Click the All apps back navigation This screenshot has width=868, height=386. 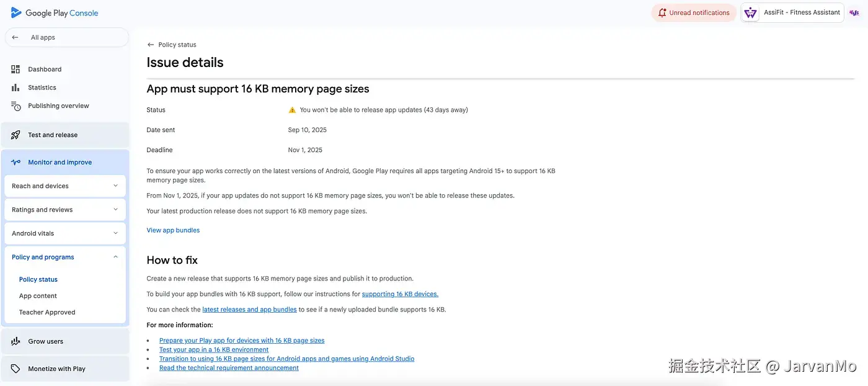(14, 37)
